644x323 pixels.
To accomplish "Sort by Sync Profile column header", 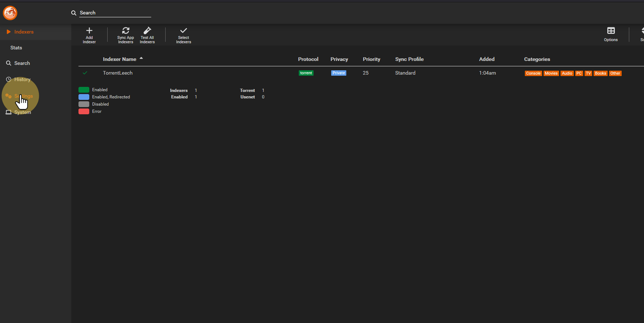I will click(409, 59).
